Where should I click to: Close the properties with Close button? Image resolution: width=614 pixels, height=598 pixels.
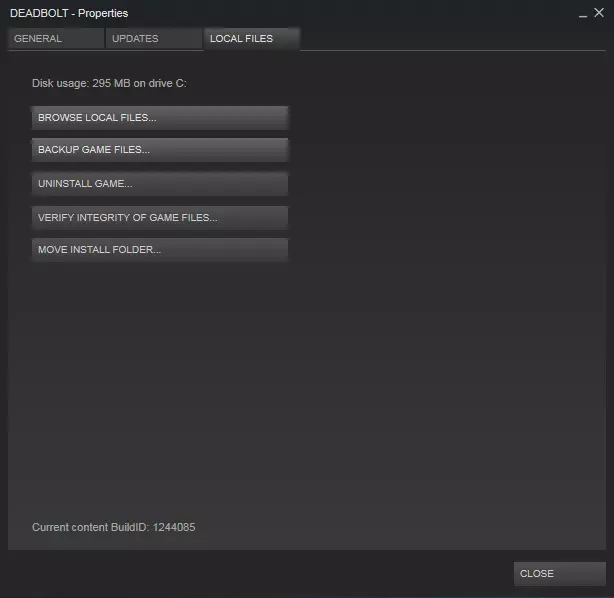click(x=560, y=574)
